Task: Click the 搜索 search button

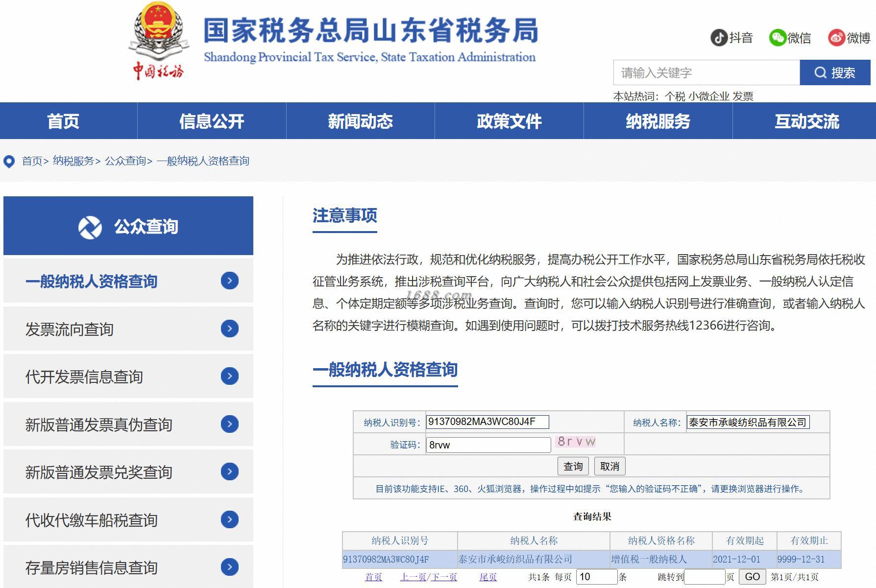Action: [835, 72]
